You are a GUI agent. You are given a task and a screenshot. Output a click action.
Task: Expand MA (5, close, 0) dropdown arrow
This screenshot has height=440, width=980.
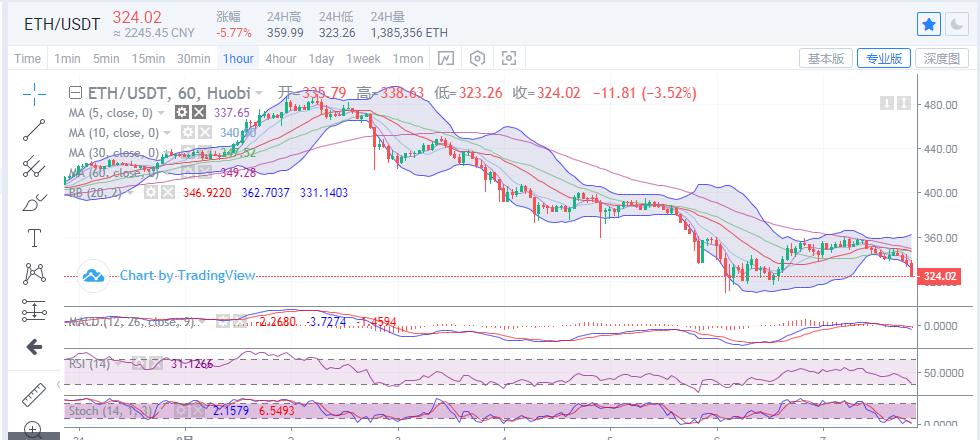tap(161, 113)
